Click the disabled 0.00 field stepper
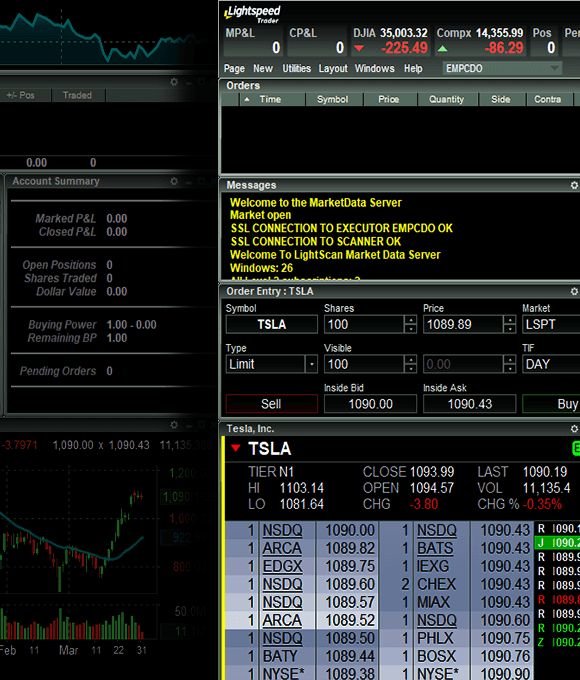The image size is (580, 680). [x=509, y=364]
